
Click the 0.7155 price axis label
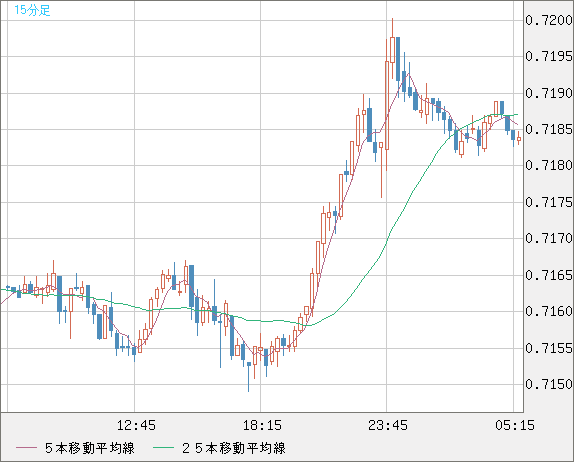coord(549,348)
